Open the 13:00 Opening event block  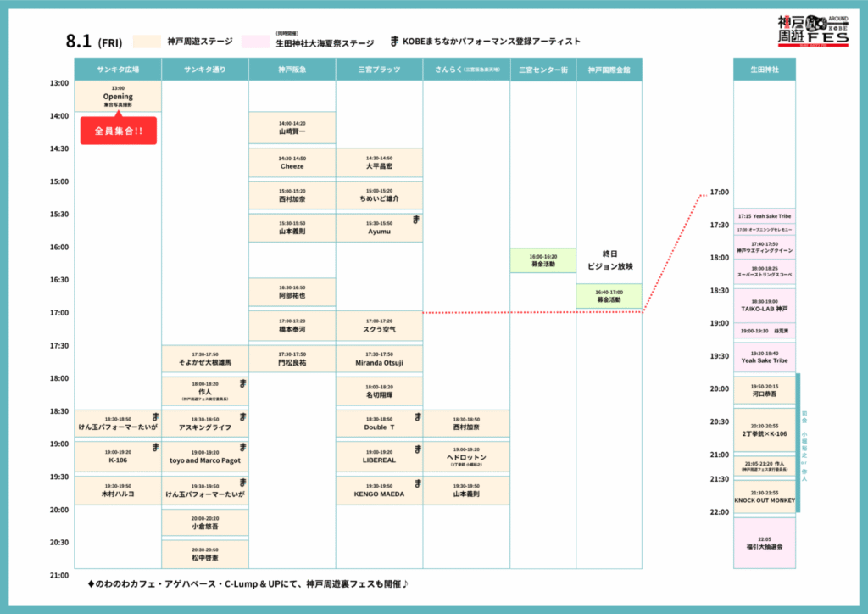tap(118, 96)
